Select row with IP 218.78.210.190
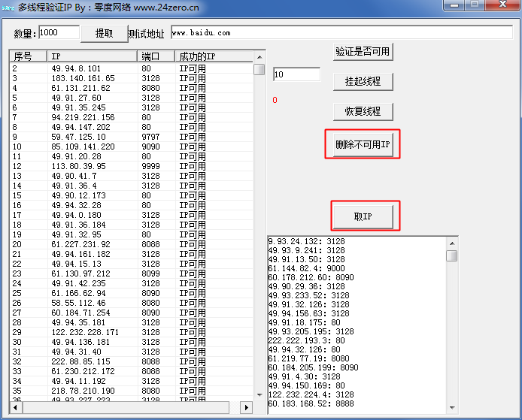 [x=132, y=391]
